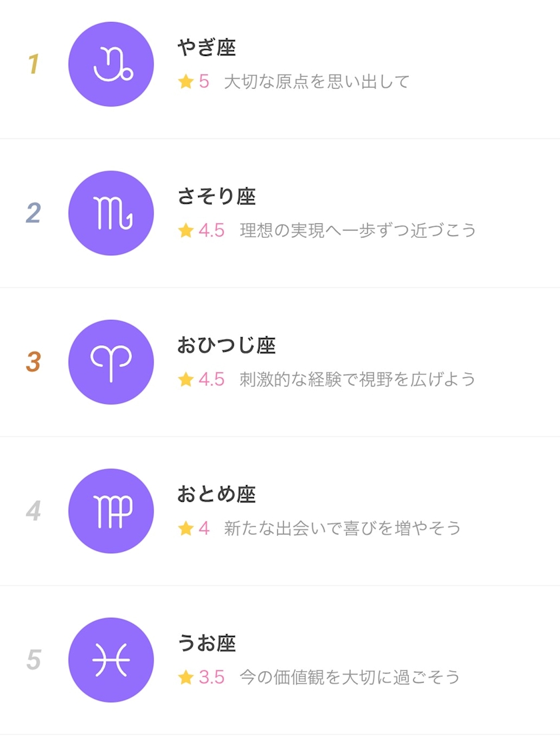560x741 pixels.
Task: Click the bronze rank number 3
Action: pyautogui.click(x=33, y=363)
